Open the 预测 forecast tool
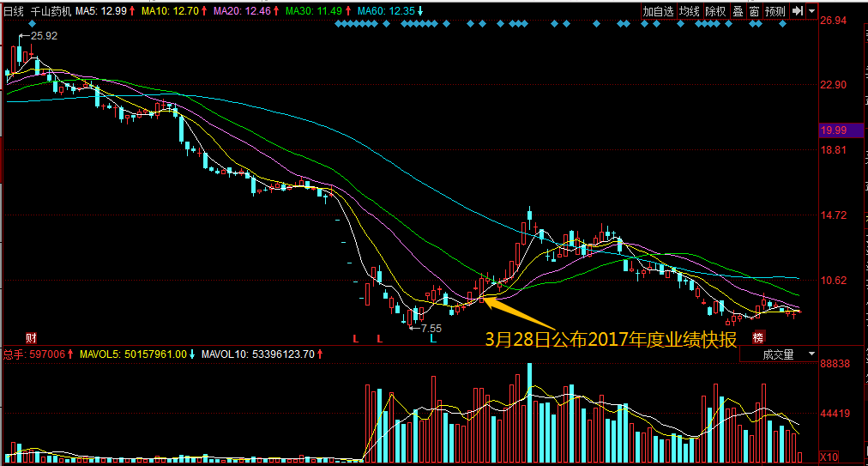 775,11
